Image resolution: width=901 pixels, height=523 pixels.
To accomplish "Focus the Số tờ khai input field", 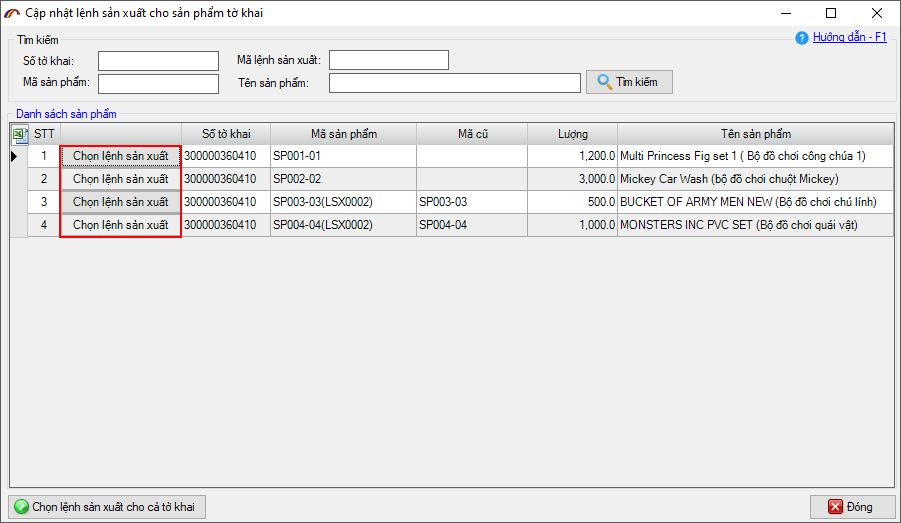I will (158, 61).
